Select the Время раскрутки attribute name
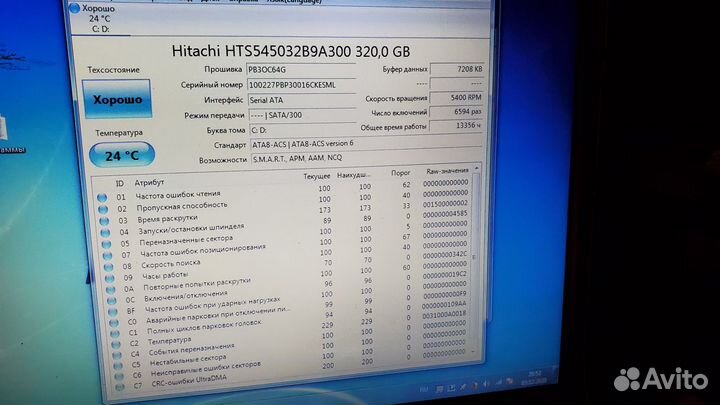The width and height of the screenshot is (720, 405). click(x=168, y=219)
